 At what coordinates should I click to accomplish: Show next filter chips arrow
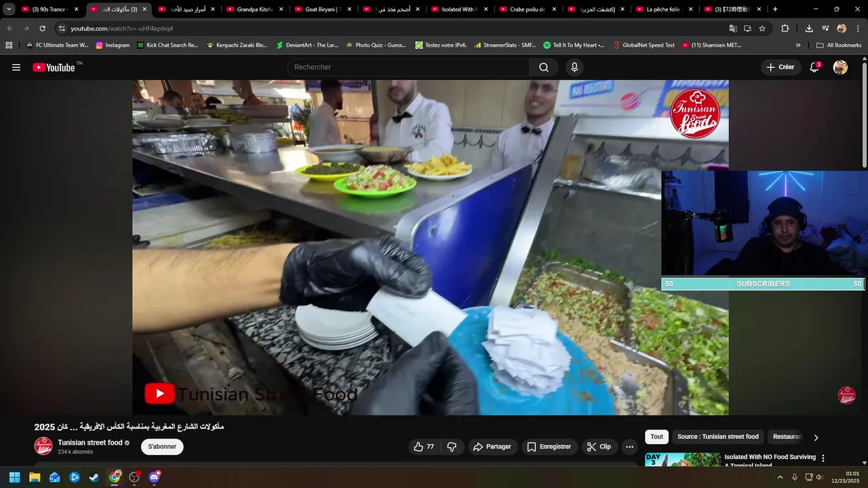(816, 437)
